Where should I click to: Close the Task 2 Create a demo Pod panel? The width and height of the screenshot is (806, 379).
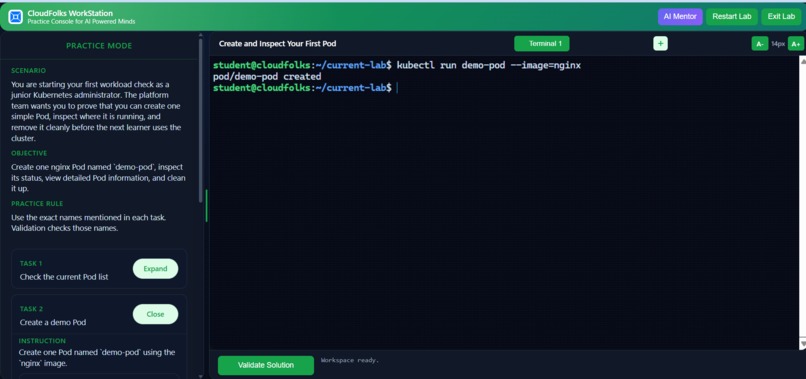[155, 314]
